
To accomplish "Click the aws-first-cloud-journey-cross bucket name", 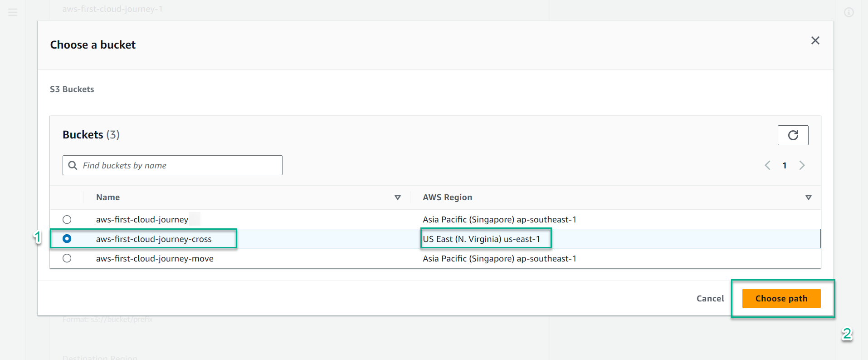I will coord(154,239).
